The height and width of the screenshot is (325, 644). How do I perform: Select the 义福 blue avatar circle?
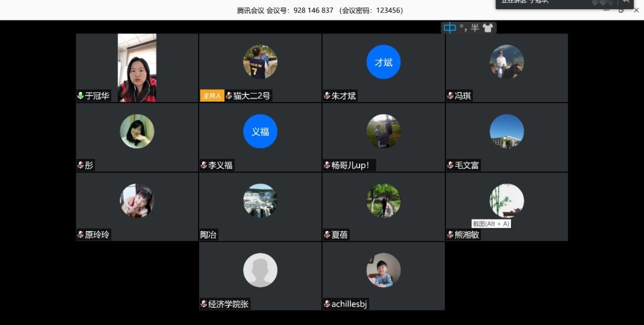point(260,132)
